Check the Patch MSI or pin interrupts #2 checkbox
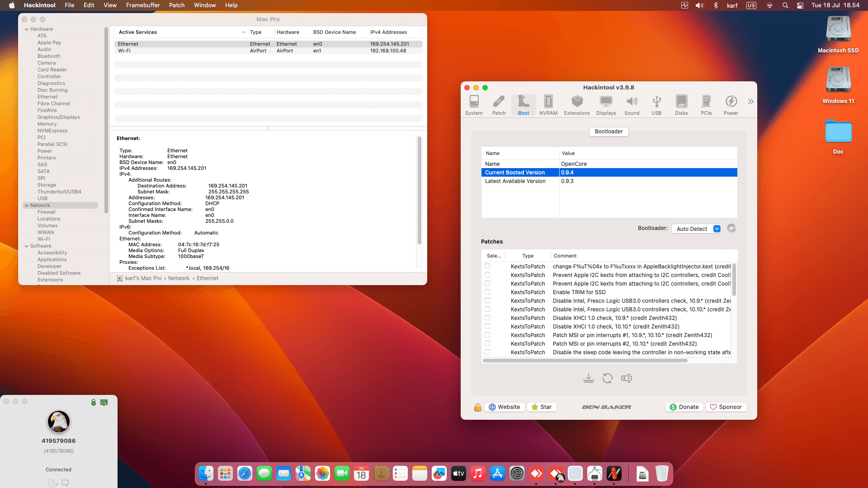Screen dimensions: 868x488 pos(487,343)
